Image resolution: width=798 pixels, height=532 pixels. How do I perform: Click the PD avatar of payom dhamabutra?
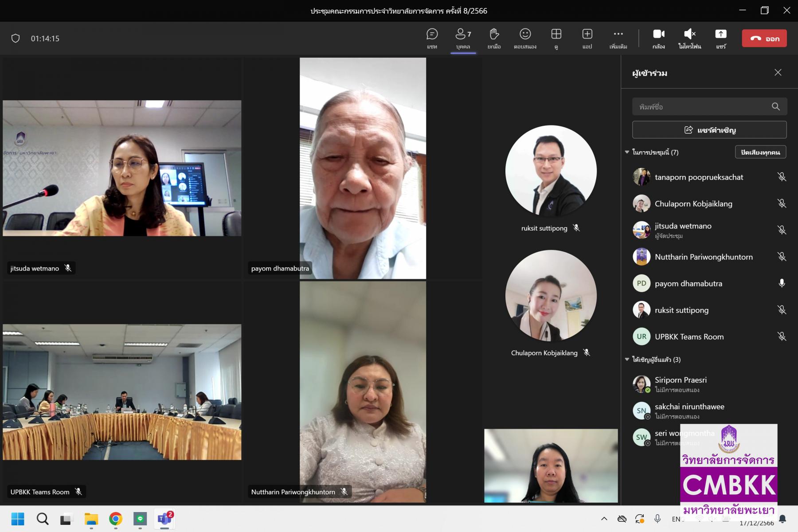pos(642,283)
